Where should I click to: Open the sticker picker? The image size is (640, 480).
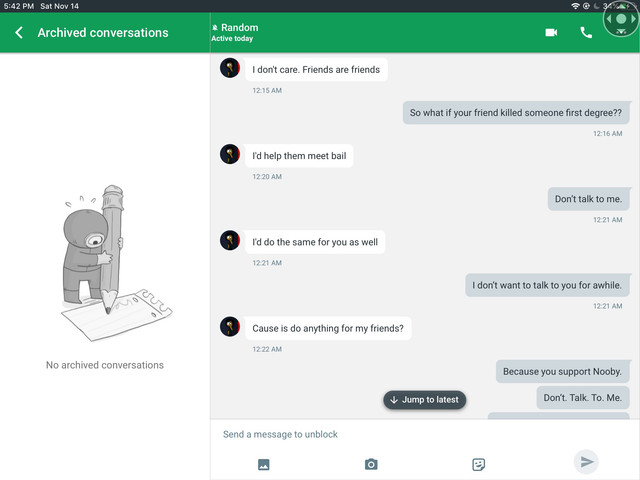(478, 464)
